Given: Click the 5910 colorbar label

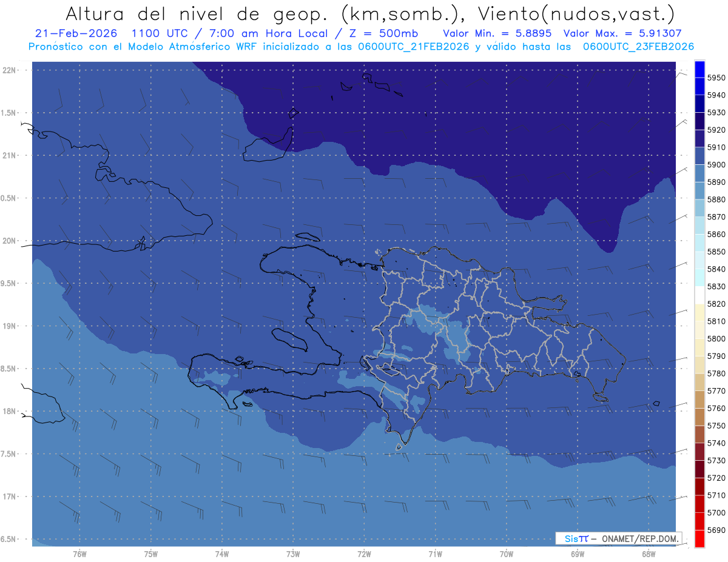Looking at the screenshot, I should click(716, 147).
